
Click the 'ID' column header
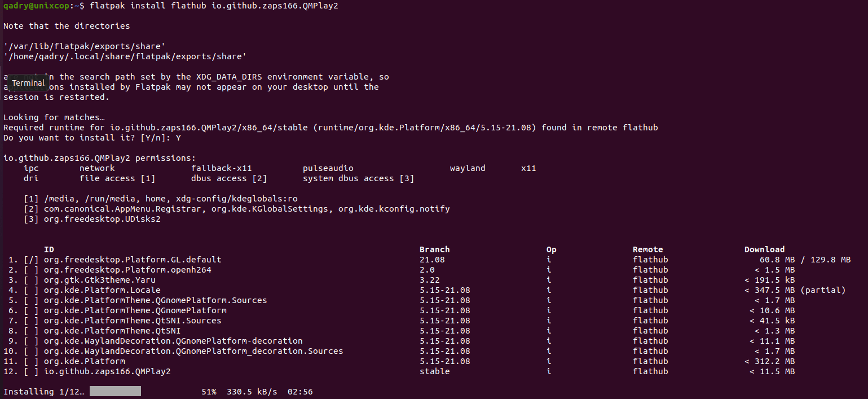(x=49, y=249)
